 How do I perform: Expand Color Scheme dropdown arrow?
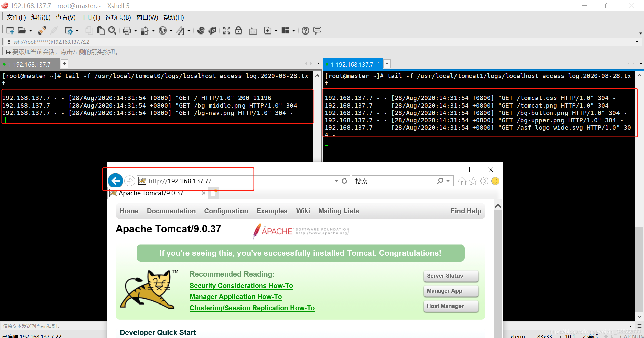click(153, 31)
